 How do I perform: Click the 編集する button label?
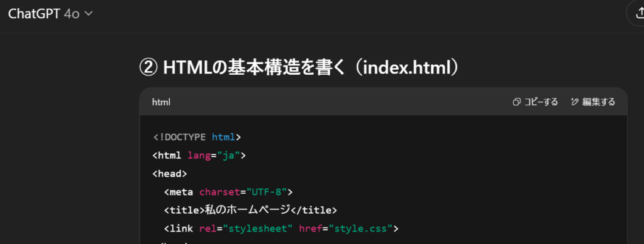[x=599, y=102]
